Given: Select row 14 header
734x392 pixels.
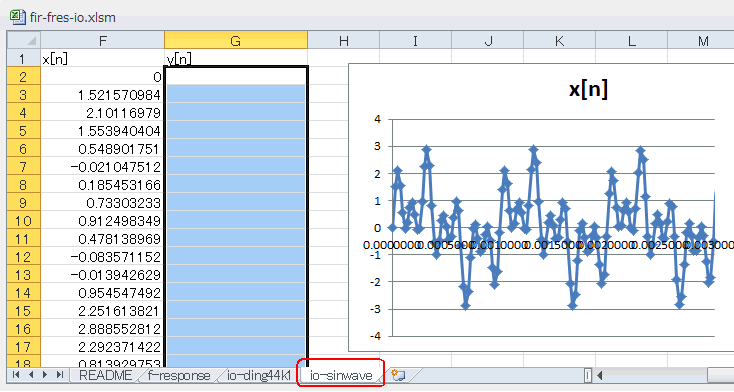Looking at the screenshot, I should (x=24, y=293).
